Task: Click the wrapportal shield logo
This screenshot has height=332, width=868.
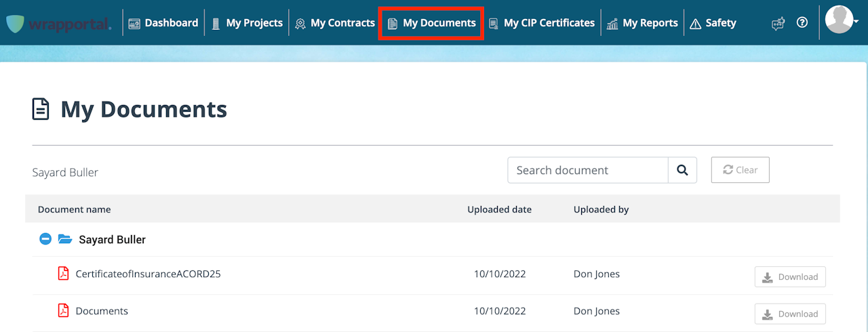Action: click(15, 23)
